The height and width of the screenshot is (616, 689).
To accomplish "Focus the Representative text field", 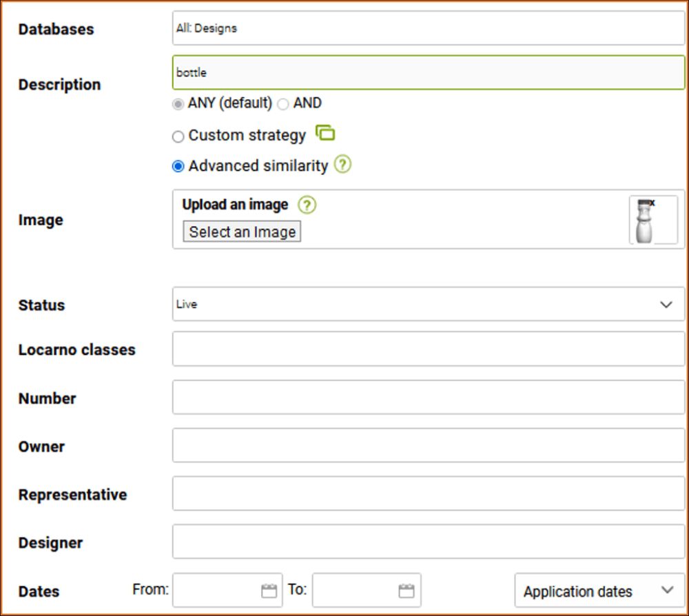I will point(428,493).
